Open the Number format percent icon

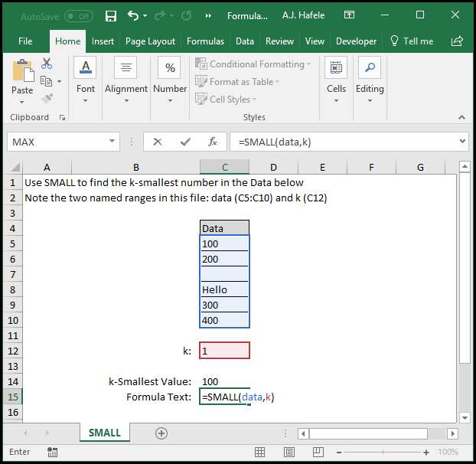click(169, 67)
